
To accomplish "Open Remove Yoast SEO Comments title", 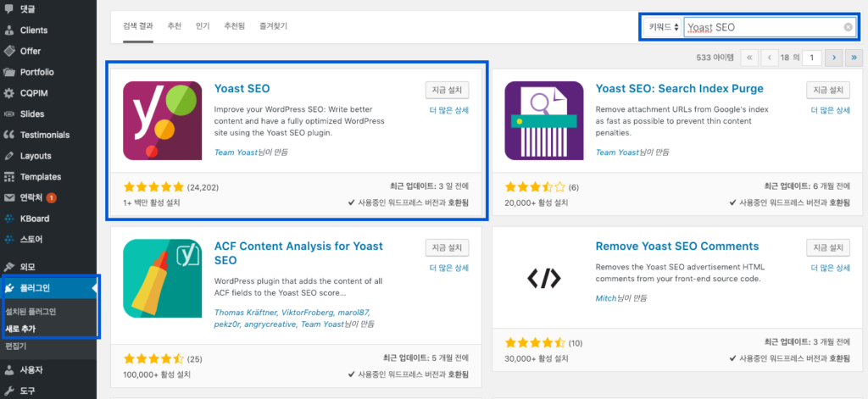I will click(x=677, y=247).
